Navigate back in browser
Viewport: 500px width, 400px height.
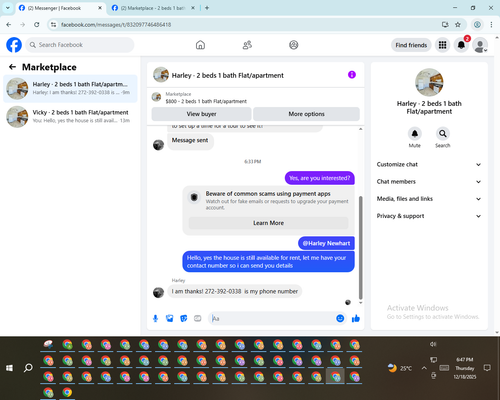point(9,25)
